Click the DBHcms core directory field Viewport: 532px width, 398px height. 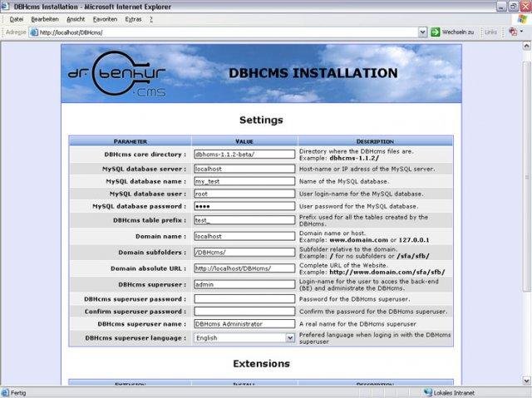[244, 155]
